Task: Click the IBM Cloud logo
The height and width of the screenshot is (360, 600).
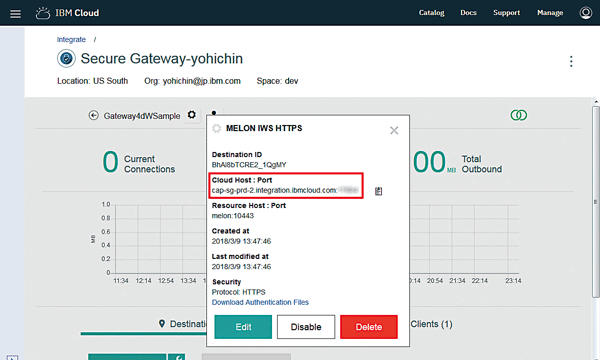Action: 67,13
